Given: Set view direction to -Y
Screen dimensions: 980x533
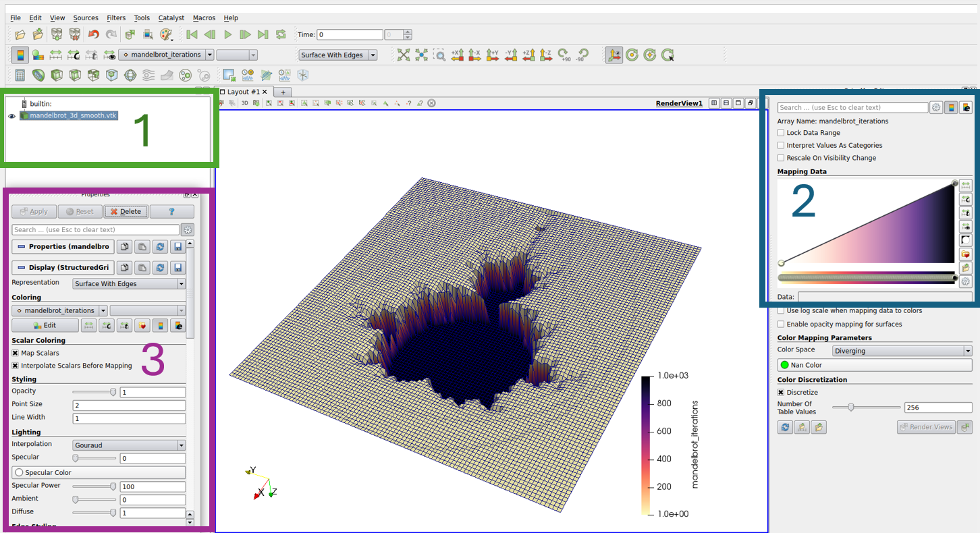Looking at the screenshot, I should 511,55.
